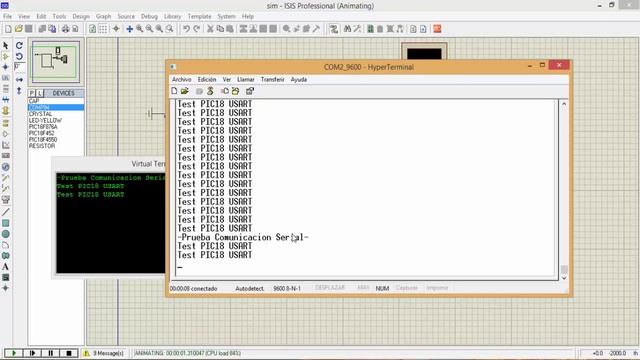Screen dimensions: 640x360
Task: Open HyperTerminal Ayuda menu
Action: pos(299,80)
